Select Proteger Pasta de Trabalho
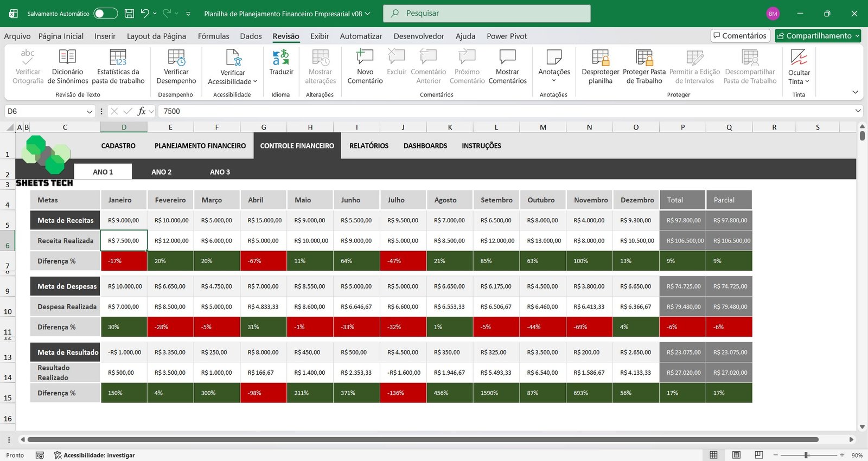This screenshot has width=868, height=461. 644,57
